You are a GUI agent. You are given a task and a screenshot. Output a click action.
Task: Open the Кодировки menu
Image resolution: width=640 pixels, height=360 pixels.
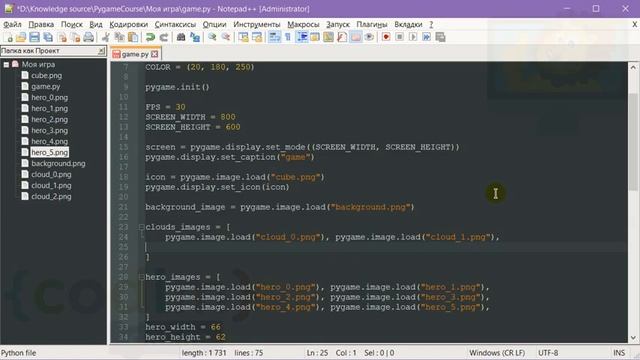129,24
